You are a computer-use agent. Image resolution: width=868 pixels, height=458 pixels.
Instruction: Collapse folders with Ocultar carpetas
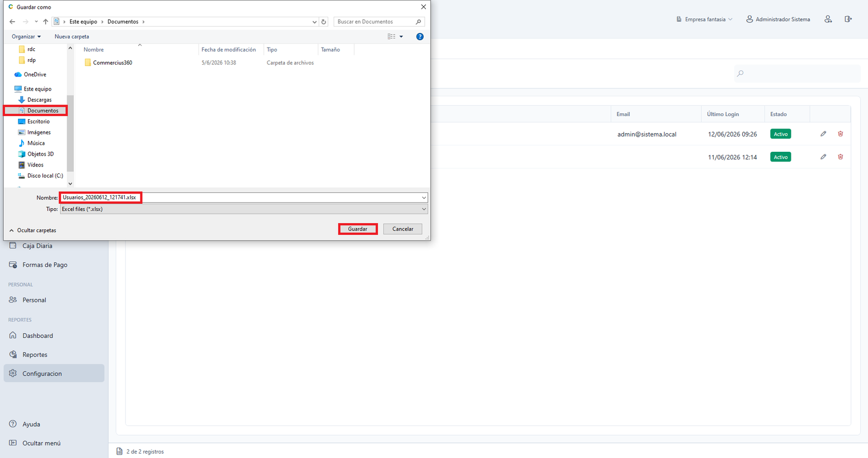coord(33,230)
